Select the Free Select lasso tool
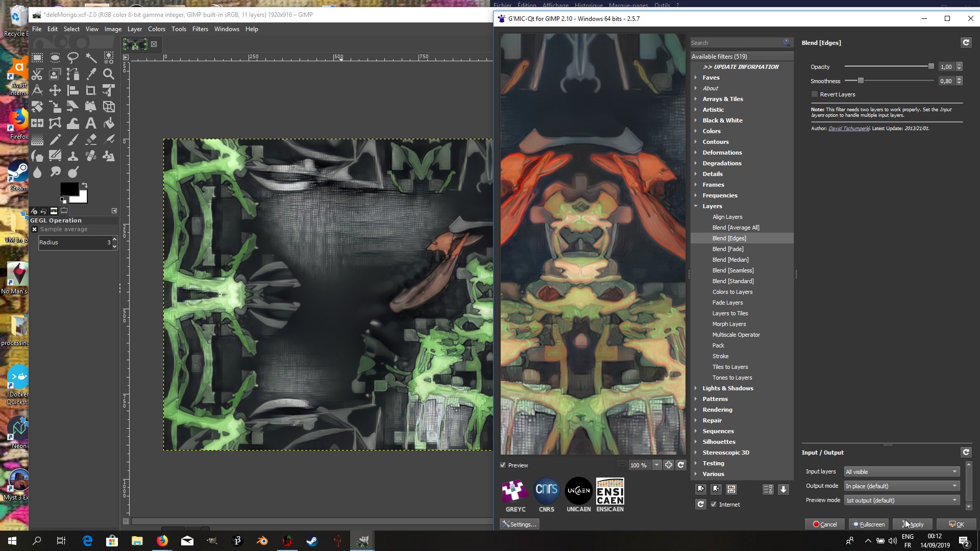 (x=73, y=57)
